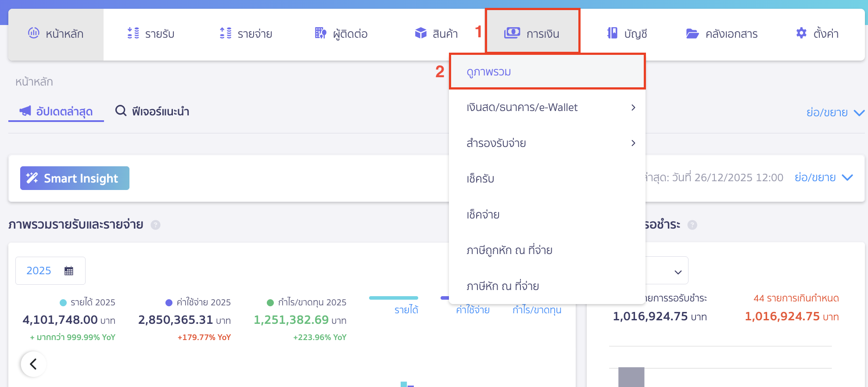Expand เงินสด/ธนาคาร/e-Wallet submenu

[633, 107]
